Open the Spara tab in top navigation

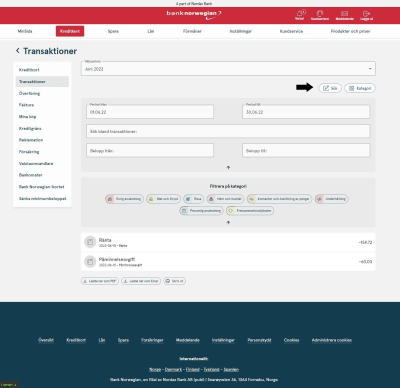tap(113, 31)
